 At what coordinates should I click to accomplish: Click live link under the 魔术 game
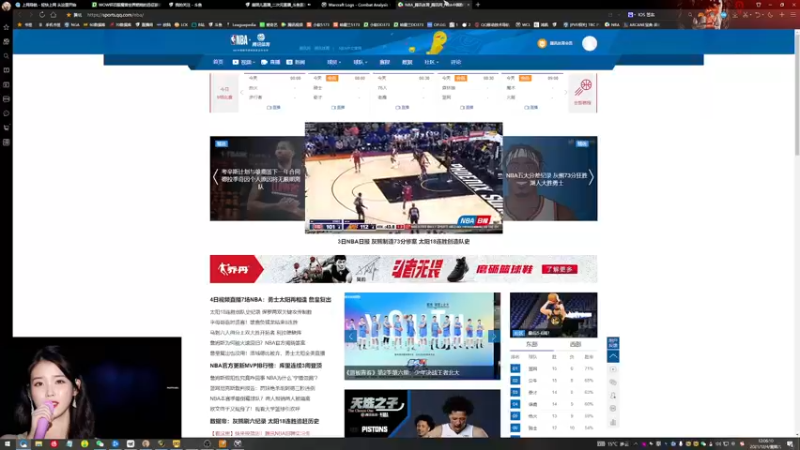531,108
